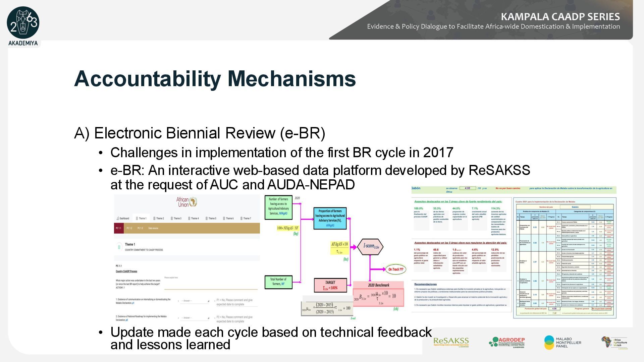The image size is (644, 362).
Task: Click the 'Recomendaciones' heading in the scorecard
Action: [425, 284]
